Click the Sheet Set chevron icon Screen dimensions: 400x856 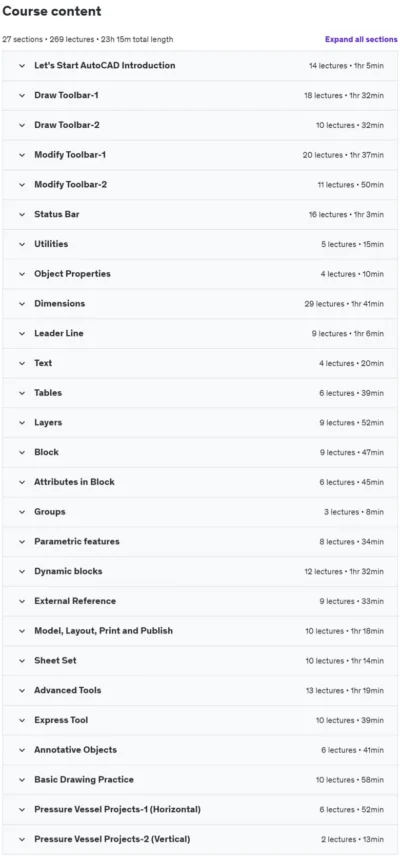(22, 661)
